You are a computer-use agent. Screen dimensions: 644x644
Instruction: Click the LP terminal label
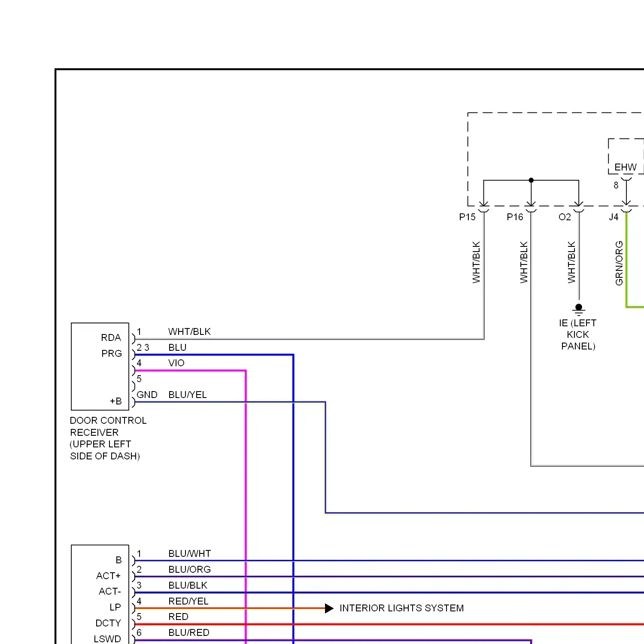pyautogui.click(x=115, y=607)
